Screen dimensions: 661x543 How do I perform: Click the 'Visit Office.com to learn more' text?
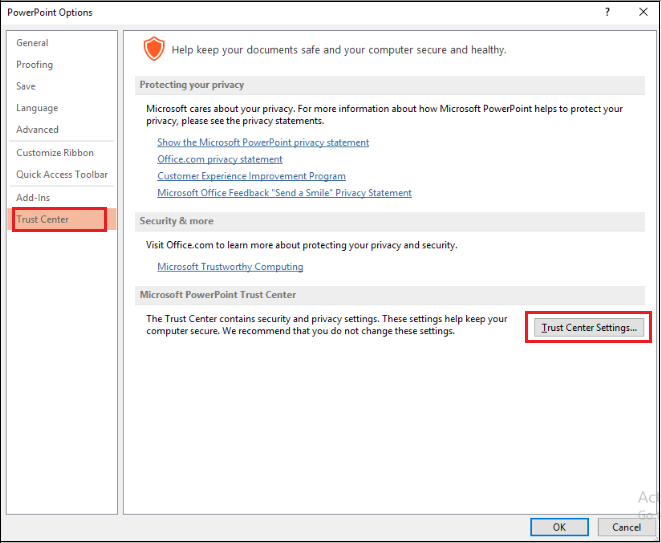pos(301,245)
